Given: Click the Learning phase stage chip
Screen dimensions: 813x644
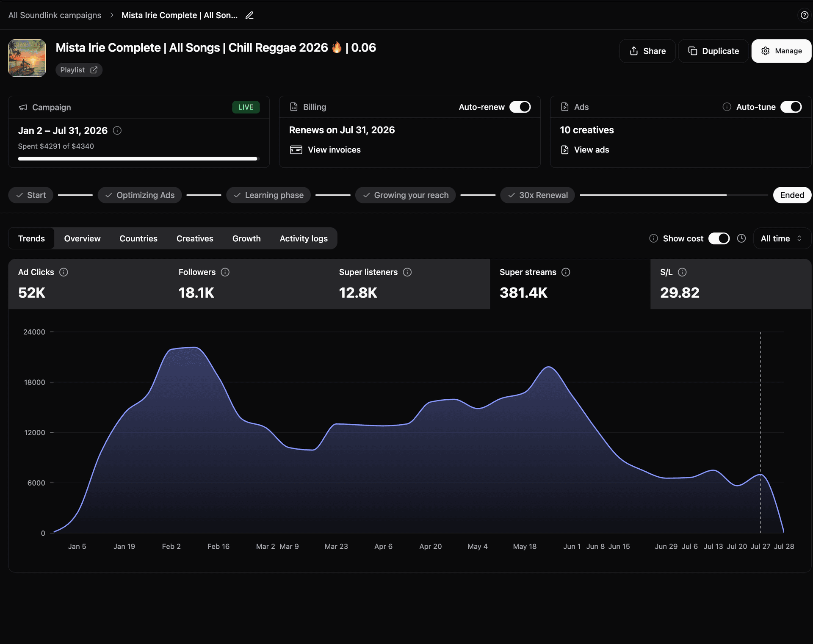Looking at the screenshot, I should [x=268, y=195].
